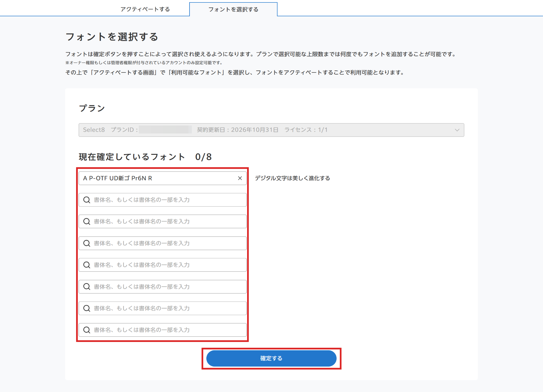Viewport: 543px width, 392px height.
Task: Click the note starting ※オーナー権限もしくは
Action: click(x=144, y=63)
